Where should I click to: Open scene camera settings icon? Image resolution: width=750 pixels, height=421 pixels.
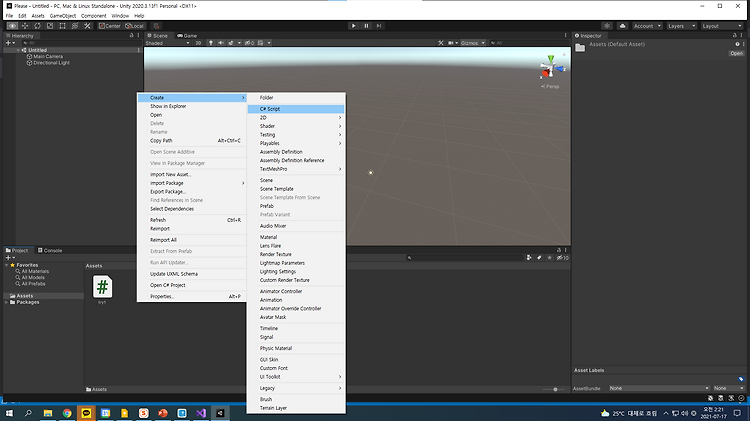click(x=451, y=43)
